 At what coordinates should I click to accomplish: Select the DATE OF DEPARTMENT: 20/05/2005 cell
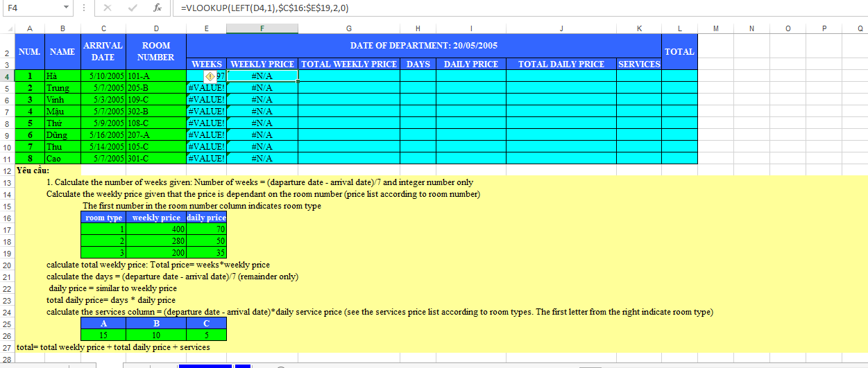[424, 46]
